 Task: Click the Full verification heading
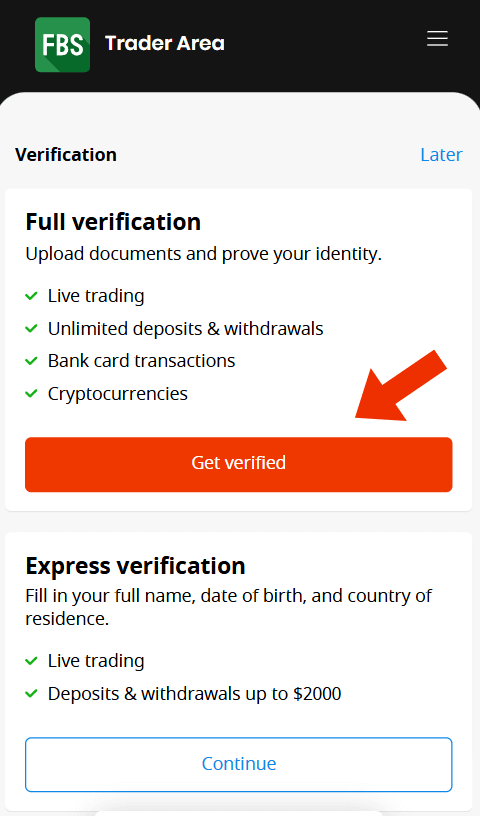click(x=113, y=222)
